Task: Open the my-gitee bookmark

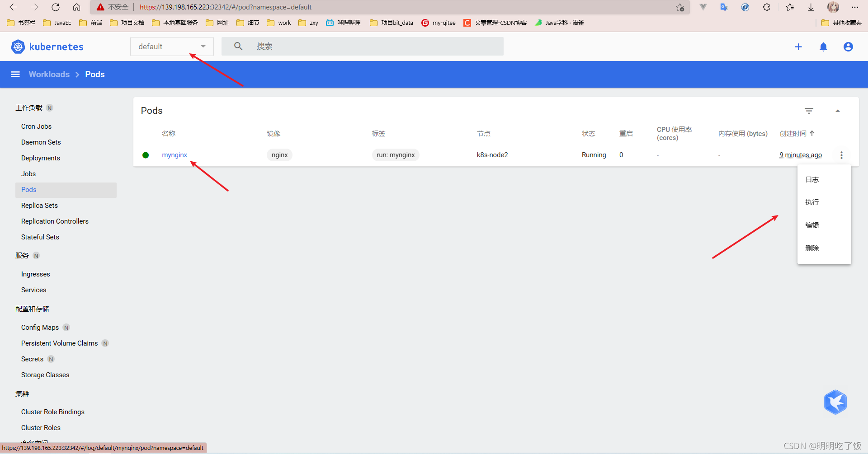Action: tap(439, 23)
